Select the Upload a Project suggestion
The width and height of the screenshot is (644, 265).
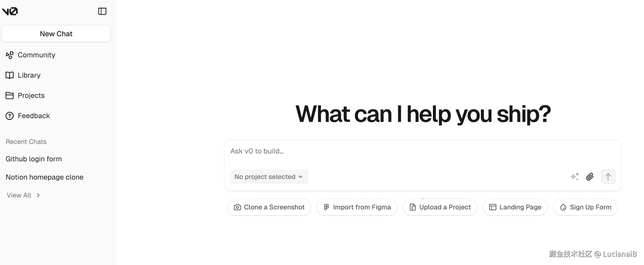point(440,207)
